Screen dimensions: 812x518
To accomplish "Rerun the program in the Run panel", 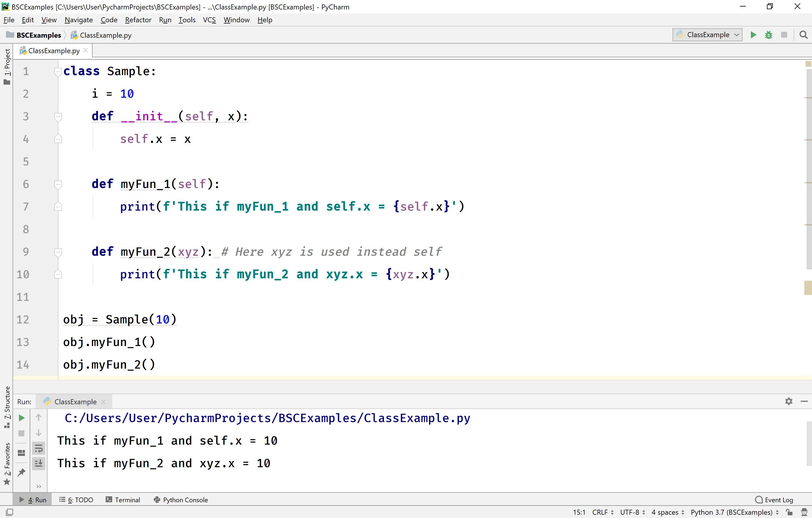I will pyautogui.click(x=21, y=418).
